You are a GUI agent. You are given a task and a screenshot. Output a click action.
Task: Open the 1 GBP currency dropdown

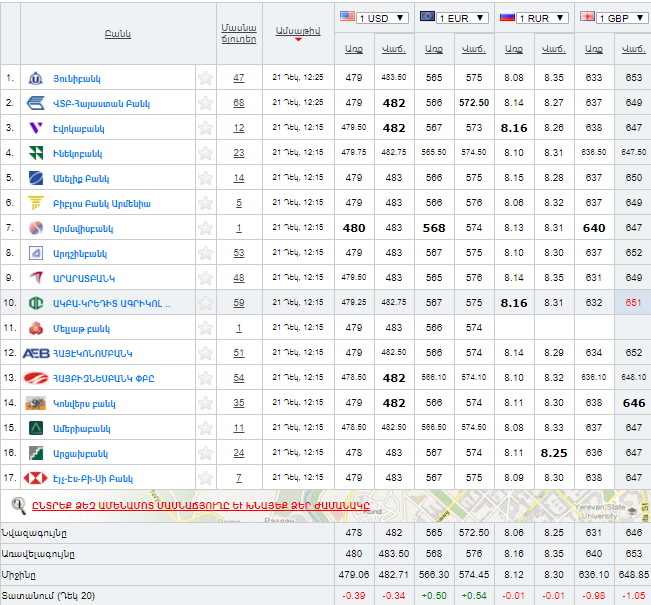pyautogui.click(x=622, y=18)
